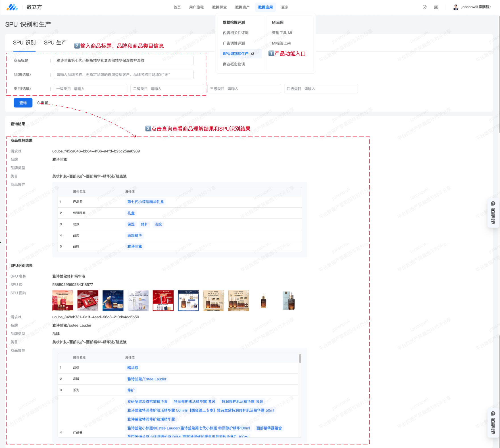Click the 专研多维淡纹抗皱精华素 tag

[x=147, y=401]
